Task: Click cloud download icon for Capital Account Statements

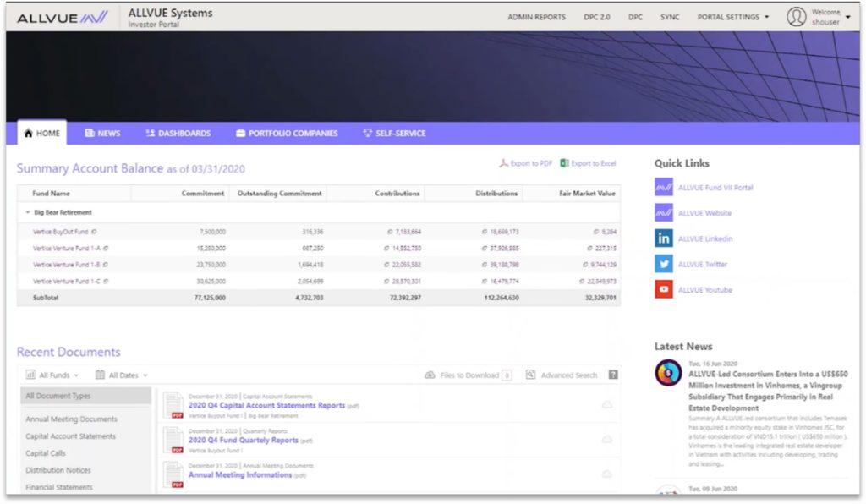Action: pos(606,405)
